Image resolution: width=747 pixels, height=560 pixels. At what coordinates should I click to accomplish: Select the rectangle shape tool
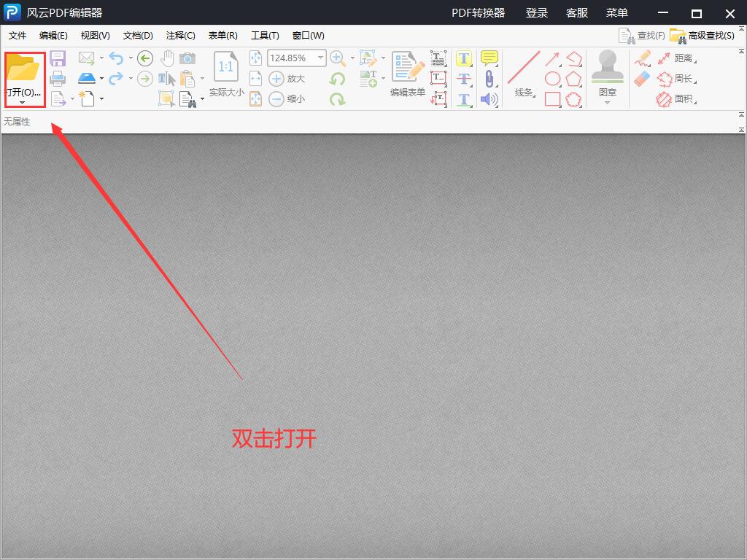point(553,99)
